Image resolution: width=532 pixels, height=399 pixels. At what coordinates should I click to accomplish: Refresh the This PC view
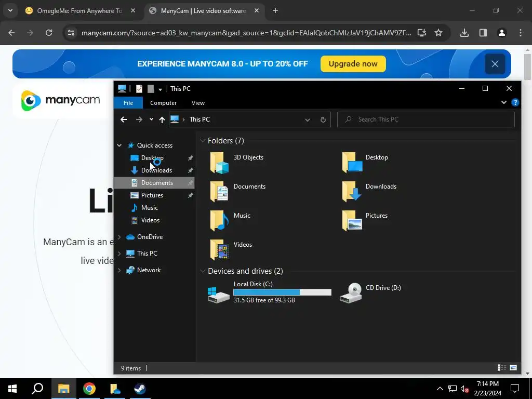323,119
